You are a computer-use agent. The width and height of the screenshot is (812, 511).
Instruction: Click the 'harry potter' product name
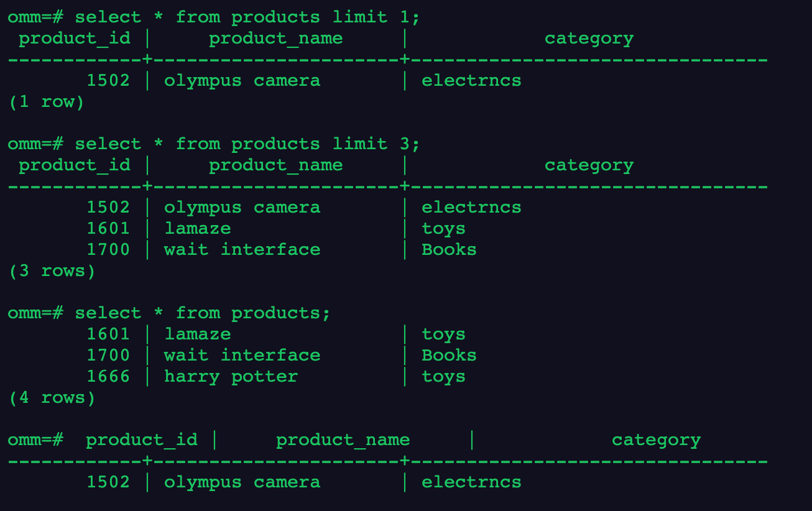point(231,377)
